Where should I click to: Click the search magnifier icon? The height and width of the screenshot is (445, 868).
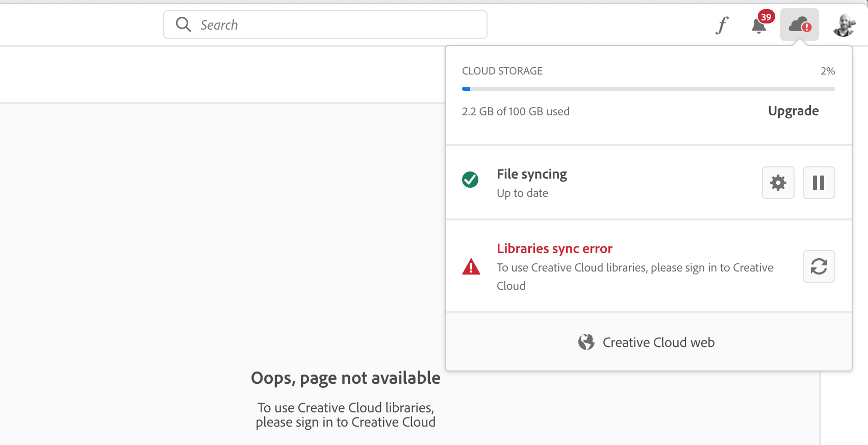pyautogui.click(x=183, y=24)
